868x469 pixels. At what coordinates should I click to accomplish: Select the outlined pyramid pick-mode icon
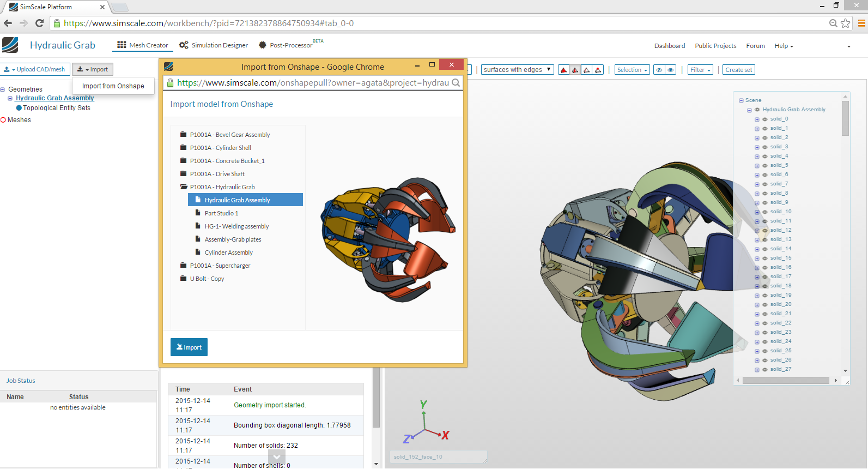[587, 70]
